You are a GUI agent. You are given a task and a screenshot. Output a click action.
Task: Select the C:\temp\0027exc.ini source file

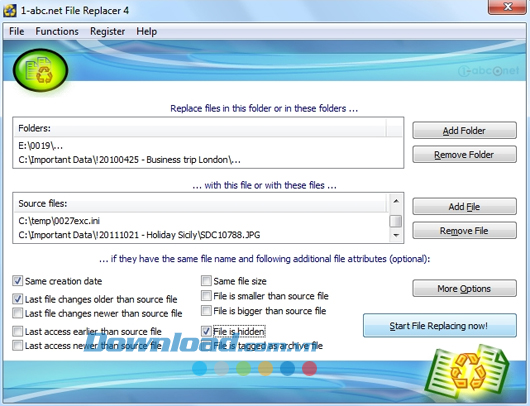[x=201, y=221]
